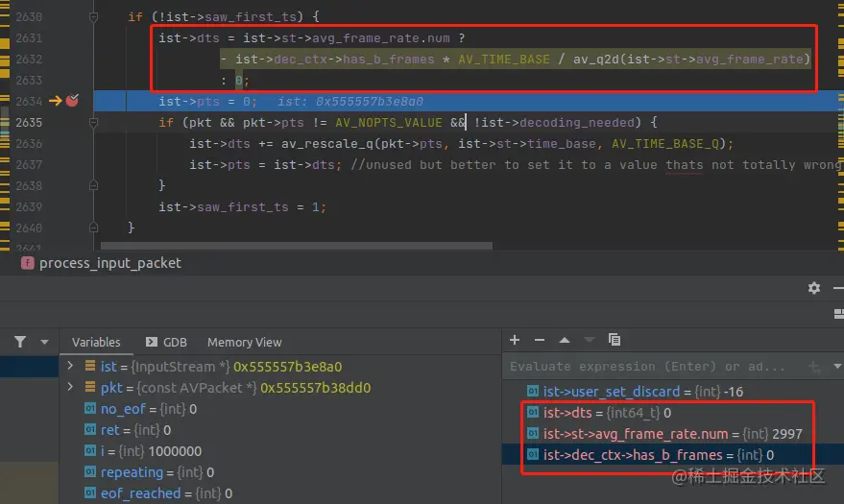This screenshot has width=844, height=504.
Task: Click the AV_NOPTS_VALUE constant on line 2635
Action: [389, 123]
